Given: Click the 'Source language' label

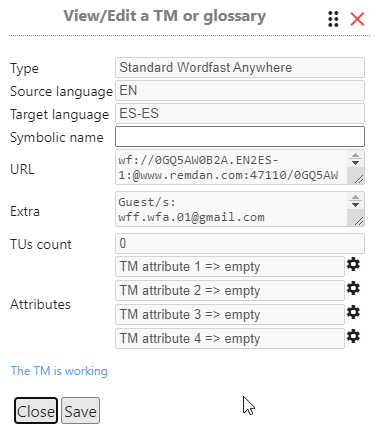Looking at the screenshot, I should coord(61,91).
